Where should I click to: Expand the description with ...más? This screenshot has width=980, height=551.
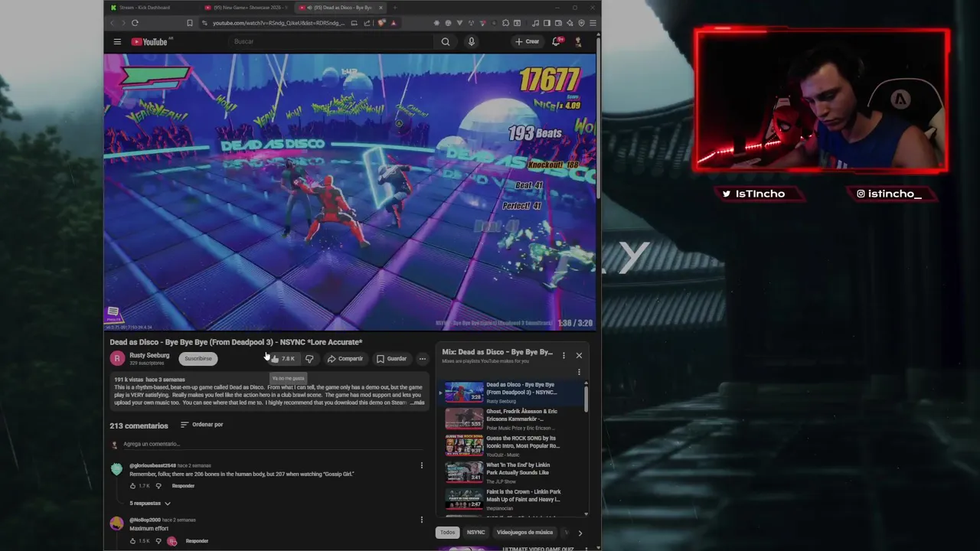point(417,403)
